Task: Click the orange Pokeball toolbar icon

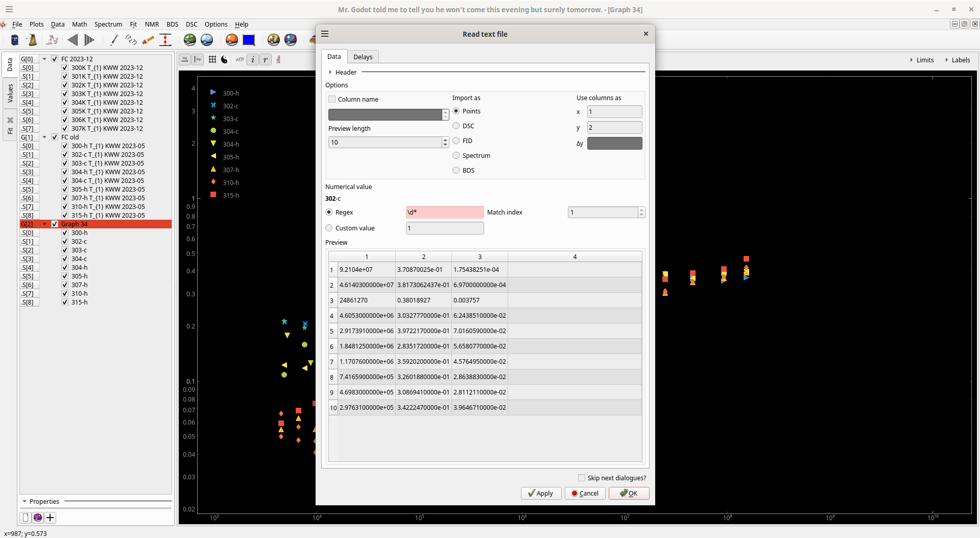Action: click(x=232, y=40)
